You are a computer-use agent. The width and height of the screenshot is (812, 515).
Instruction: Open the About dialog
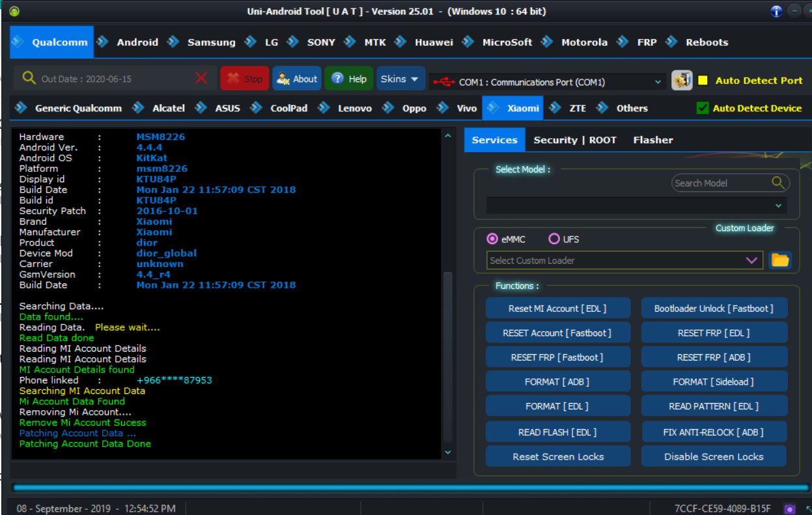(x=297, y=79)
